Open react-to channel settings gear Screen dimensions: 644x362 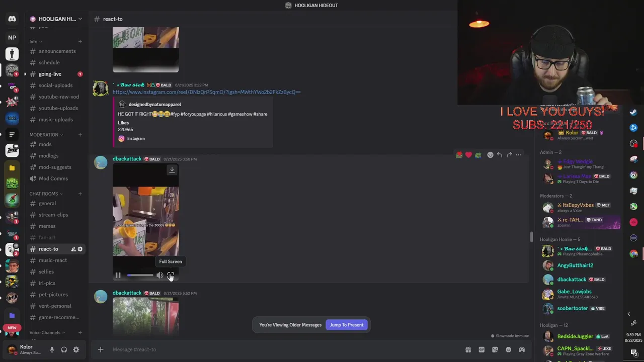point(80,249)
